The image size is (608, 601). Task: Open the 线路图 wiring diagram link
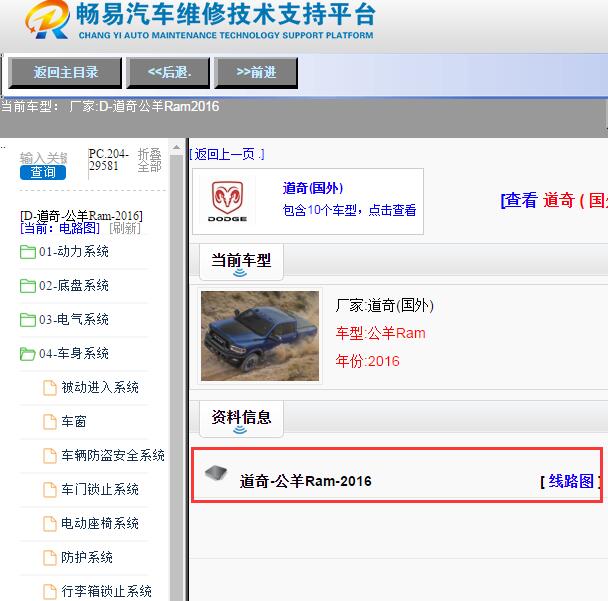click(x=571, y=481)
